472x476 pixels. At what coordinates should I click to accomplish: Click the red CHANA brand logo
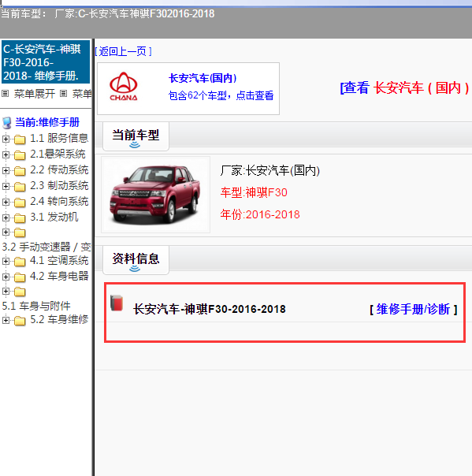point(123,86)
